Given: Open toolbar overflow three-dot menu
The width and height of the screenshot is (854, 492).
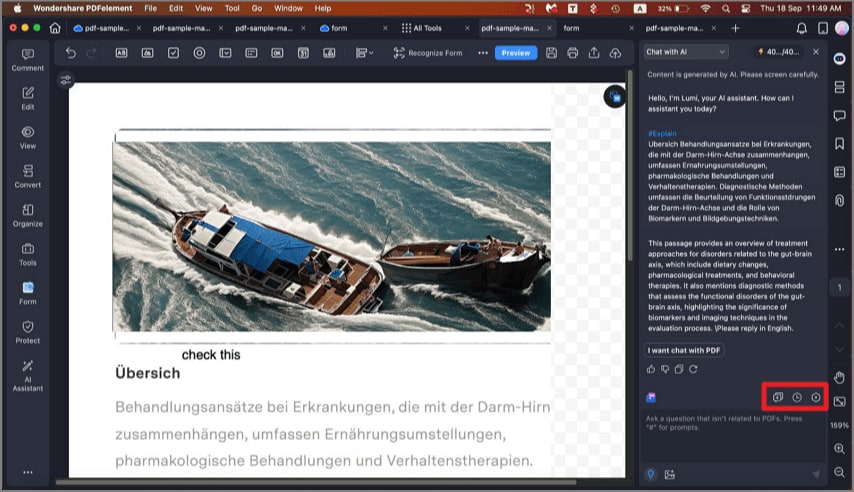Looking at the screenshot, I should [x=483, y=53].
